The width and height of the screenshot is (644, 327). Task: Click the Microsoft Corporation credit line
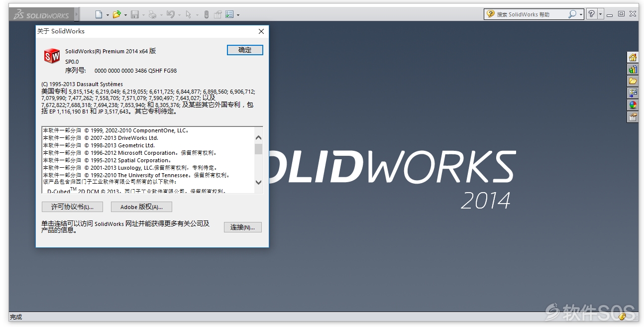pos(130,153)
